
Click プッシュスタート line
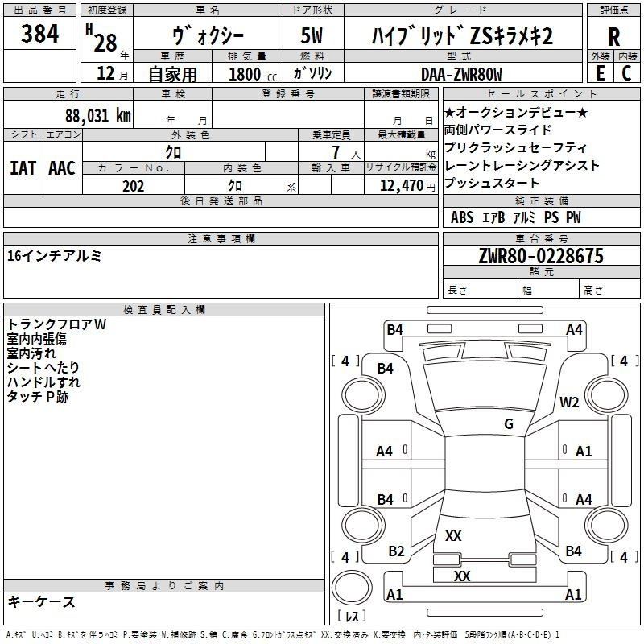[x=492, y=183]
